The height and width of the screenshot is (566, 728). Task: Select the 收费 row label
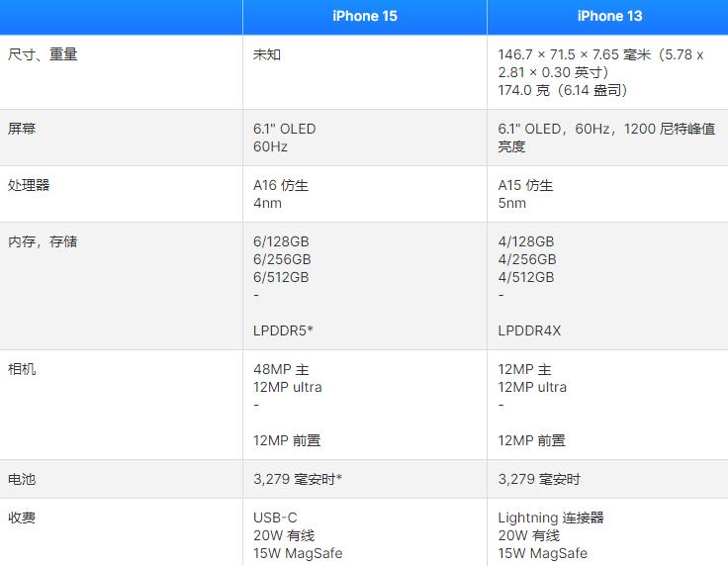point(22,518)
